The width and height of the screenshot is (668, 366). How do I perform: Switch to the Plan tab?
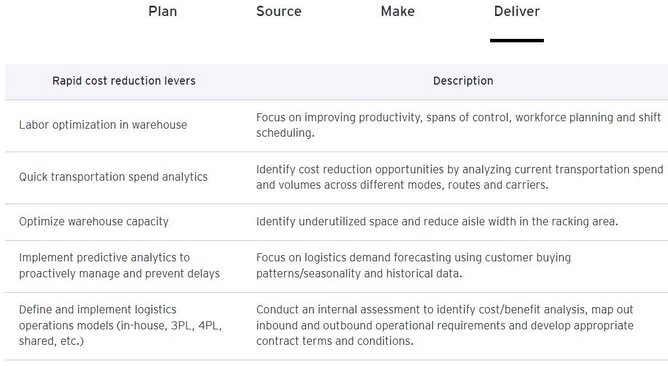pyautogui.click(x=163, y=12)
